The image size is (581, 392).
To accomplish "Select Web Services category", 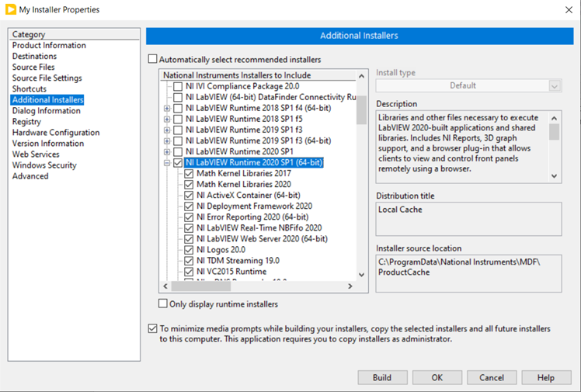I will pos(36,154).
